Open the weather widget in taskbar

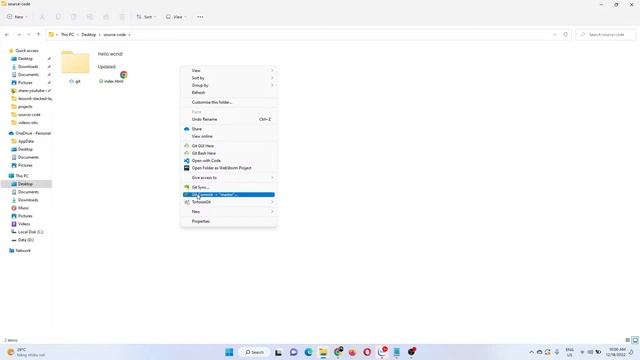tap(25, 352)
